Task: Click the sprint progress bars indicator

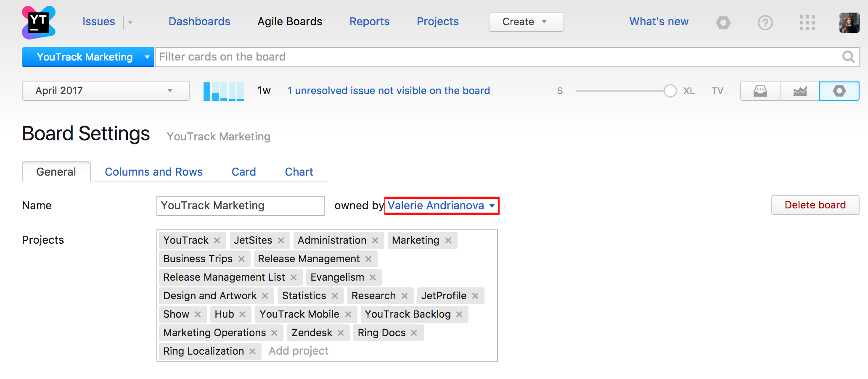Action: (x=224, y=91)
